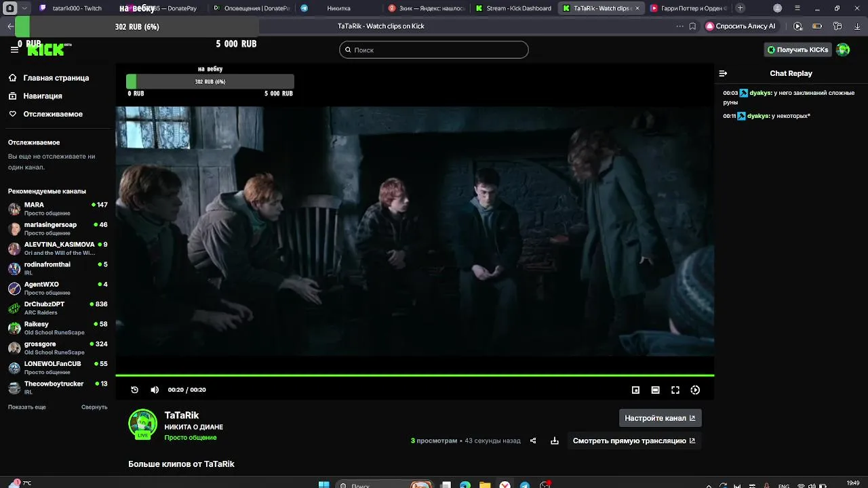
Task: Go to Главная страница
Action: click(56, 78)
